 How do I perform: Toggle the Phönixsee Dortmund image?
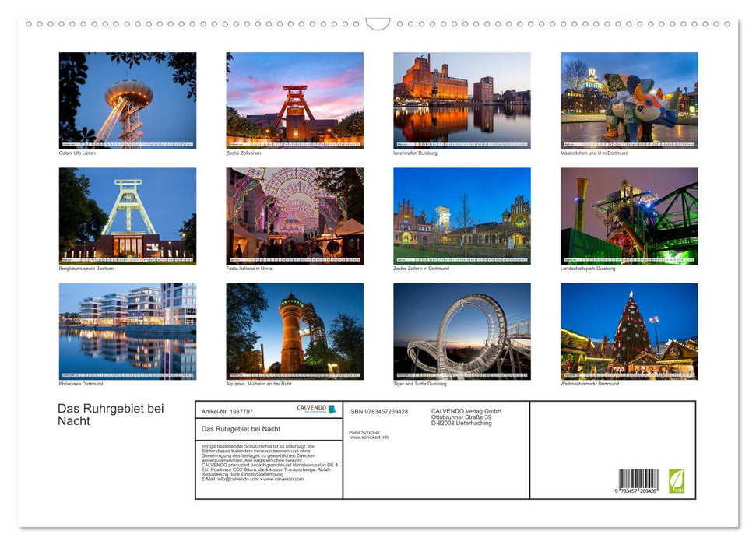[x=127, y=331]
